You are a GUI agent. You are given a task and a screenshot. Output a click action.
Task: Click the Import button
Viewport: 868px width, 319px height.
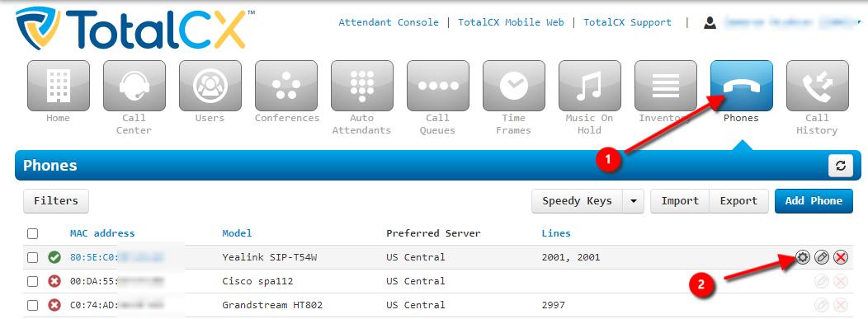(x=680, y=201)
